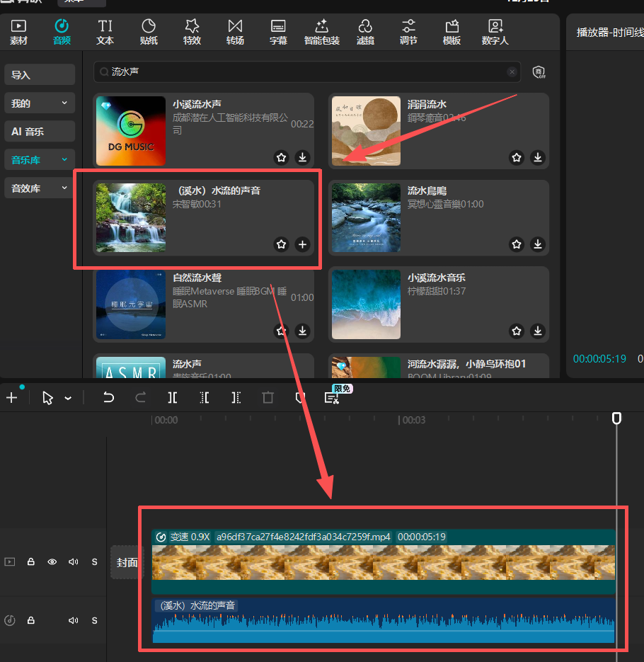Image resolution: width=644 pixels, height=662 pixels.
Task: Switch to the 特效 tab
Action: point(192,32)
